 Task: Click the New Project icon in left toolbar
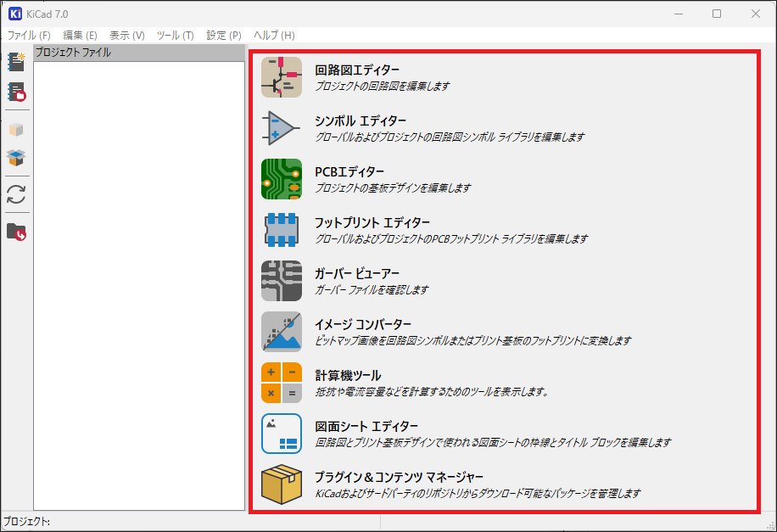point(16,63)
